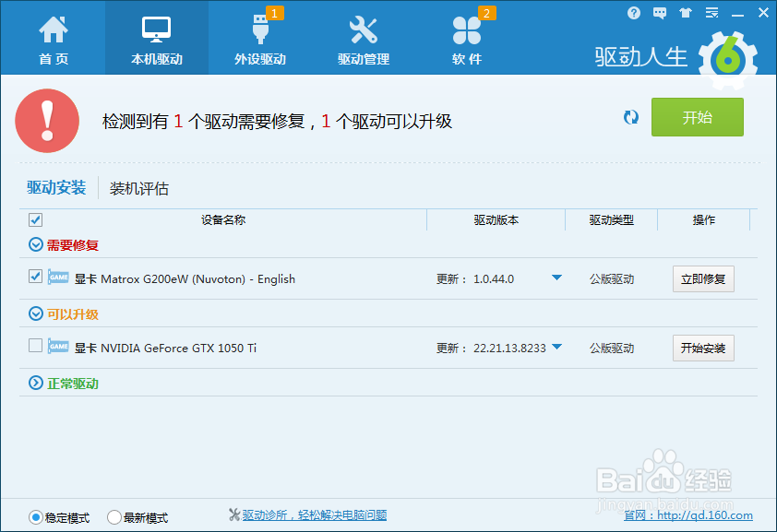Uncheck the Matrox G200eW driver checkbox
Image resolution: width=777 pixels, height=532 pixels.
[35, 277]
